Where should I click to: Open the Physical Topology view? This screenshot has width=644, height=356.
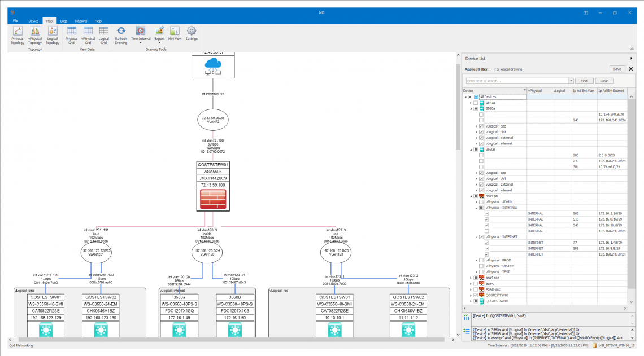click(x=18, y=36)
